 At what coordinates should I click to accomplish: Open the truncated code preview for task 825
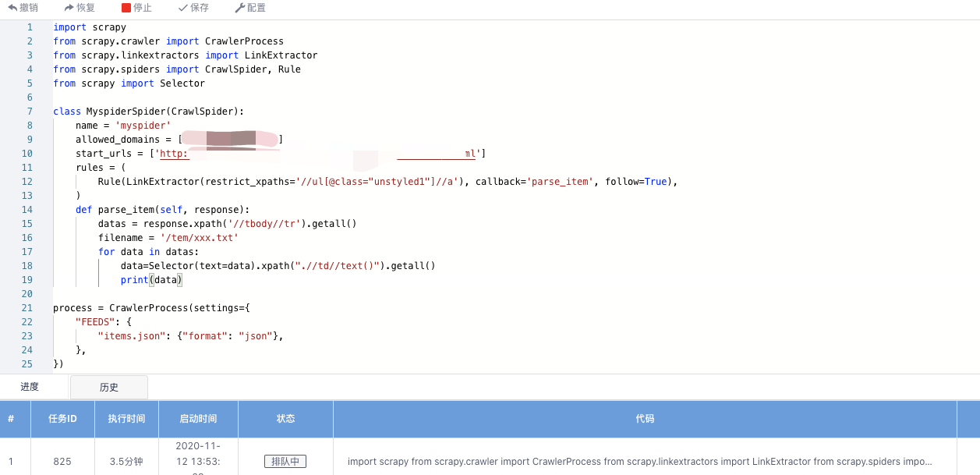click(x=639, y=461)
